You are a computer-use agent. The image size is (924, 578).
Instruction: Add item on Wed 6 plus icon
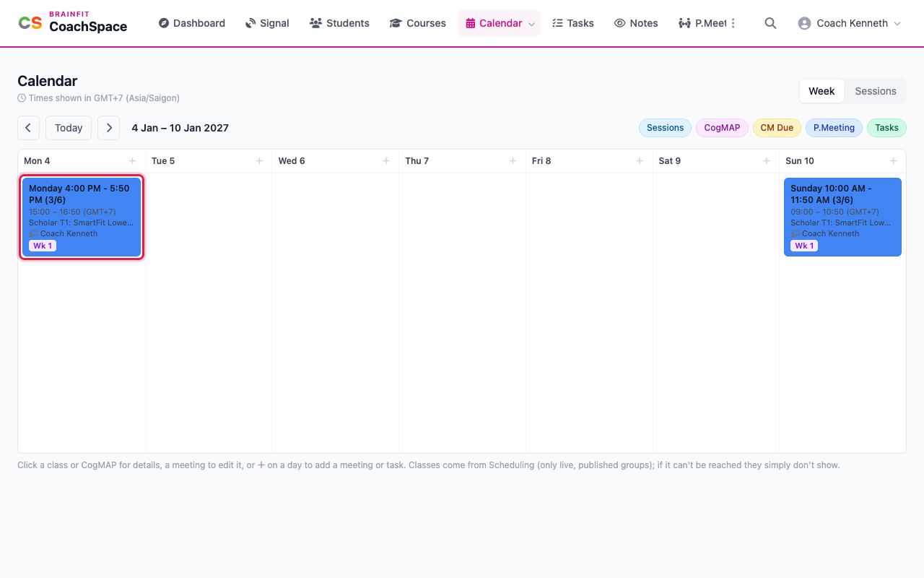point(386,161)
